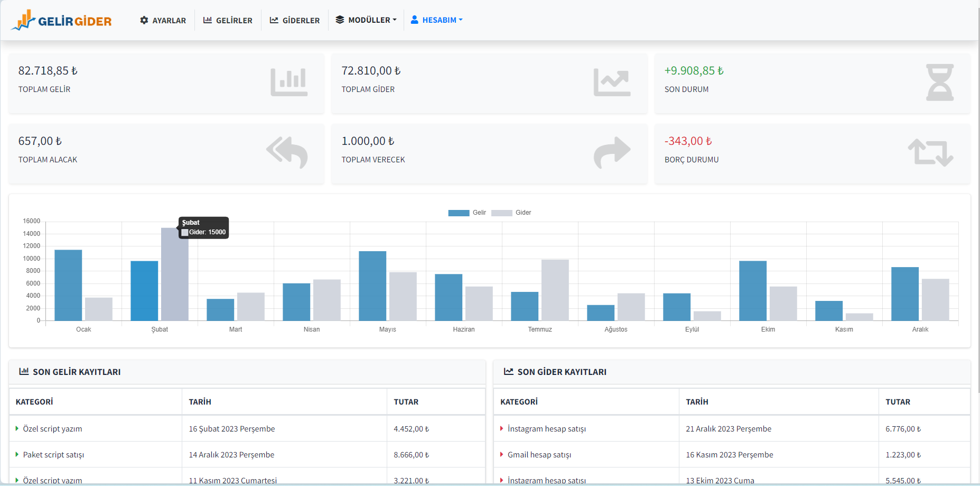Click the GelirGider logo
Screen dimensions: 980x486
pyautogui.click(x=61, y=20)
